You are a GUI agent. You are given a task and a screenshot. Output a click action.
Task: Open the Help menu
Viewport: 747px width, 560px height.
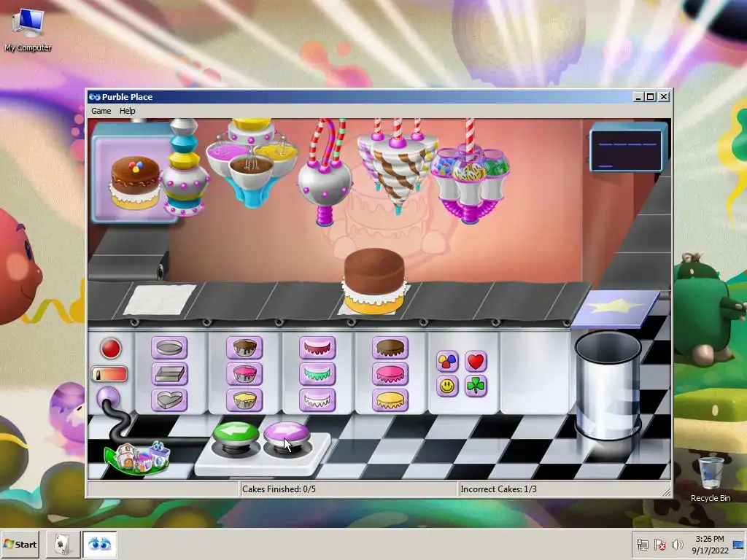[127, 111]
